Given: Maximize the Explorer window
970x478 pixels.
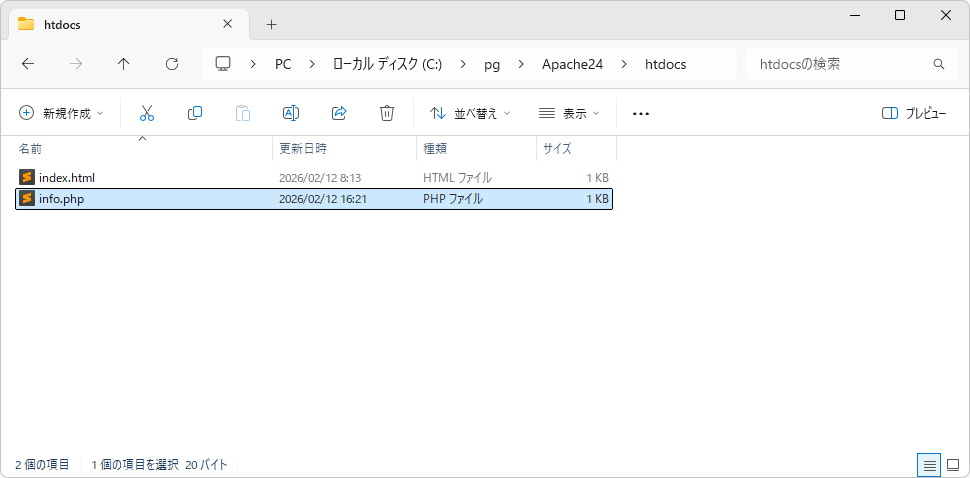Looking at the screenshot, I should click(900, 15).
